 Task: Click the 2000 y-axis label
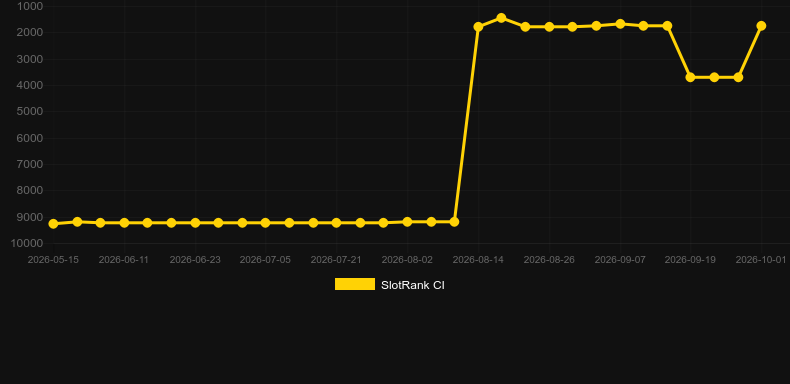[30, 33]
